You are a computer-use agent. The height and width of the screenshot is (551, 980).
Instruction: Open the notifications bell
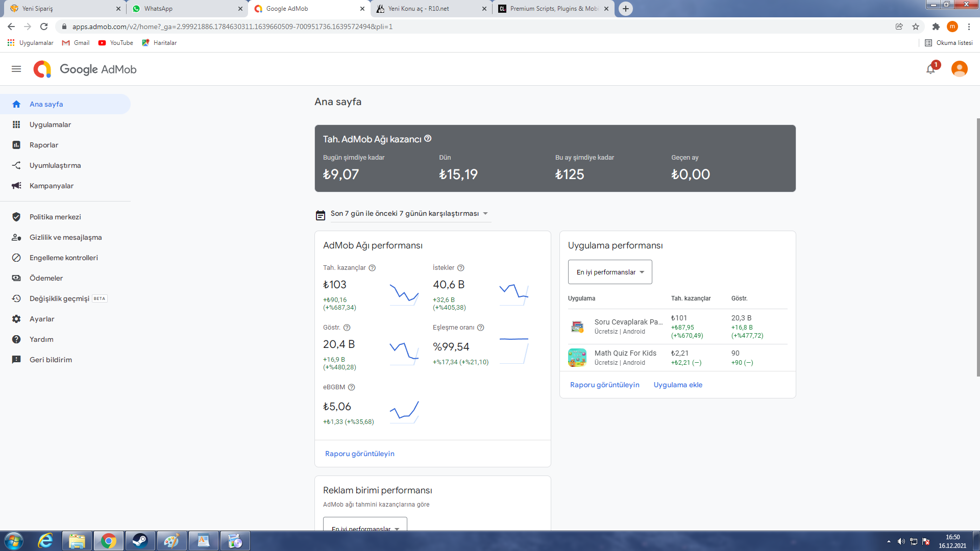[931, 69]
